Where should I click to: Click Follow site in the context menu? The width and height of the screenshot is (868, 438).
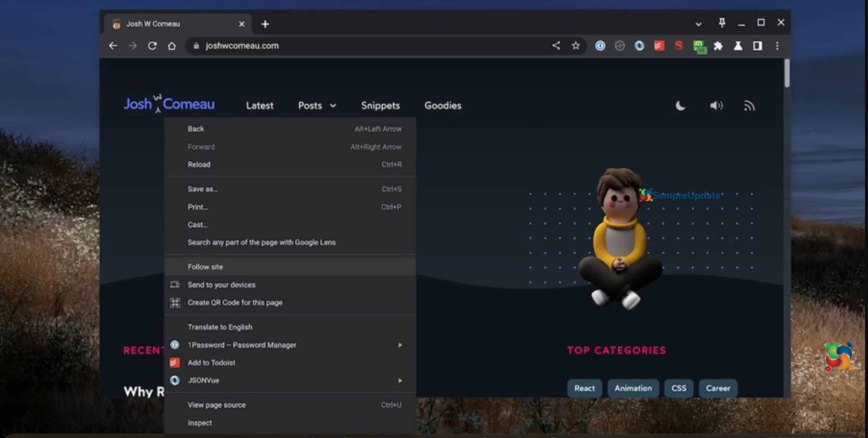coord(290,267)
